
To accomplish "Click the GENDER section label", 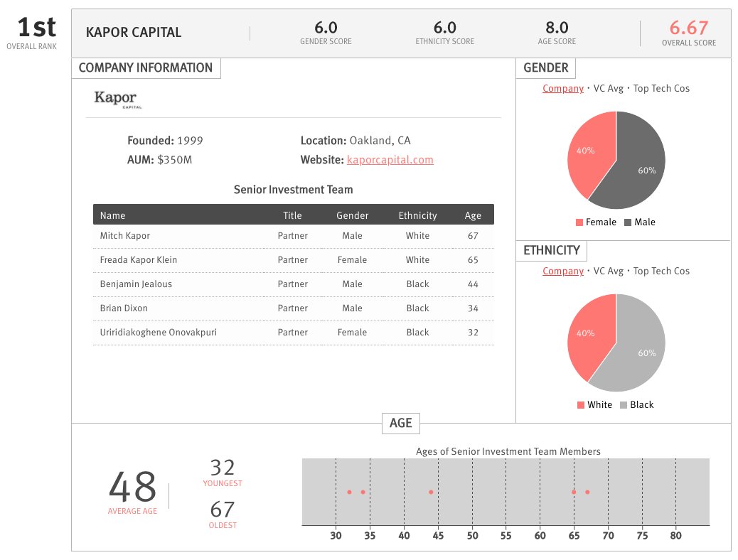I will point(546,68).
